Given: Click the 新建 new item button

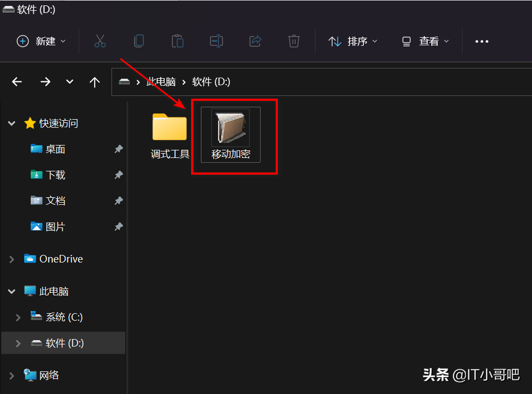Looking at the screenshot, I should pyautogui.click(x=40, y=41).
